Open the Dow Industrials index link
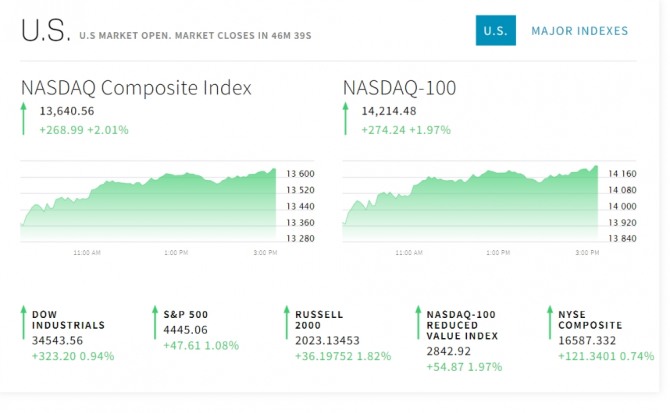 (69, 319)
